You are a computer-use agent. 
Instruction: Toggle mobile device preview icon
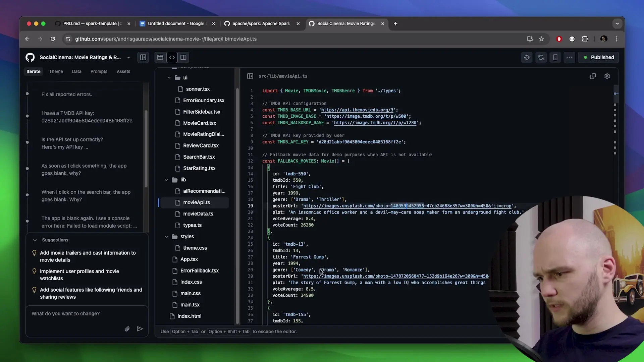click(555, 57)
